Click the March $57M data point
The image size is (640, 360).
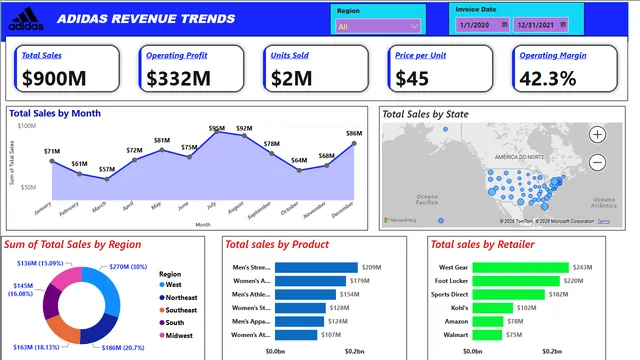(x=107, y=179)
